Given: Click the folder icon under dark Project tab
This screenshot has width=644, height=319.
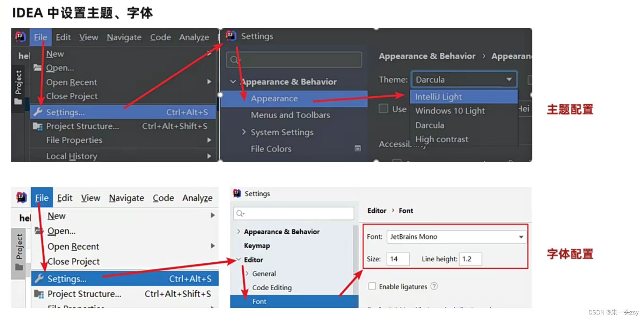Looking at the screenshot, I should tap(18, 101).
